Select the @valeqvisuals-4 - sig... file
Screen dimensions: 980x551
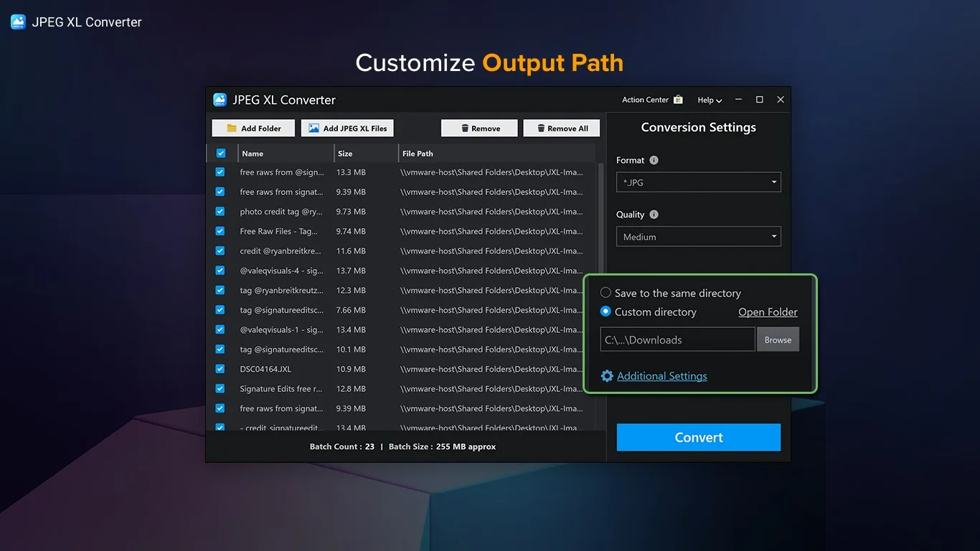(x=281, y=270)
